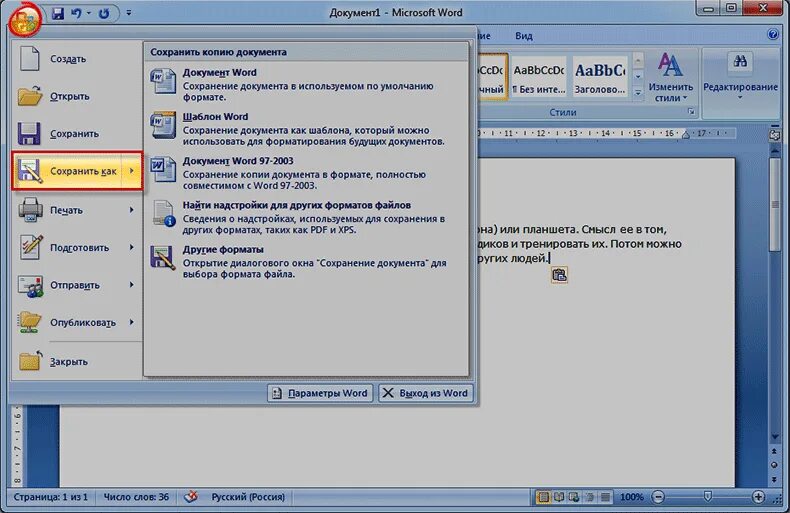Click the zoom out minus button

(658, 497)
